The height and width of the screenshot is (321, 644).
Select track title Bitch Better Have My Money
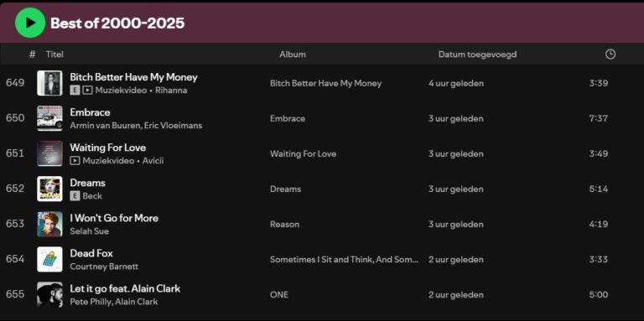tap(133, 77)
